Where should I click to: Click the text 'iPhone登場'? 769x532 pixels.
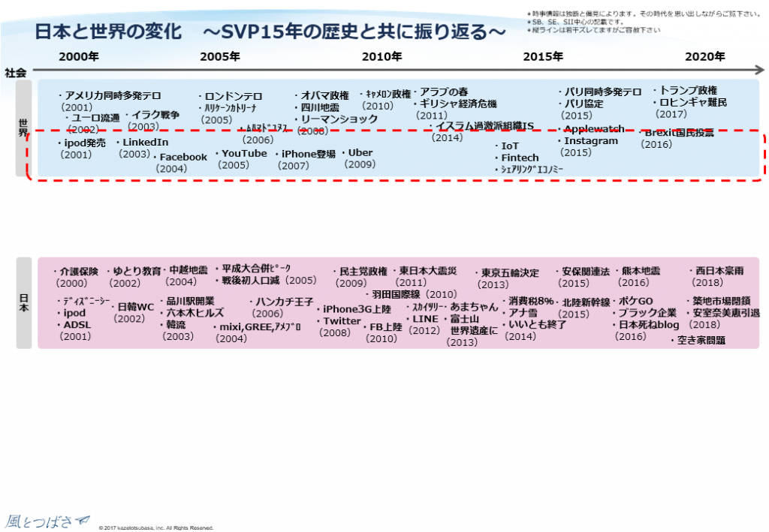coord(309,154)
